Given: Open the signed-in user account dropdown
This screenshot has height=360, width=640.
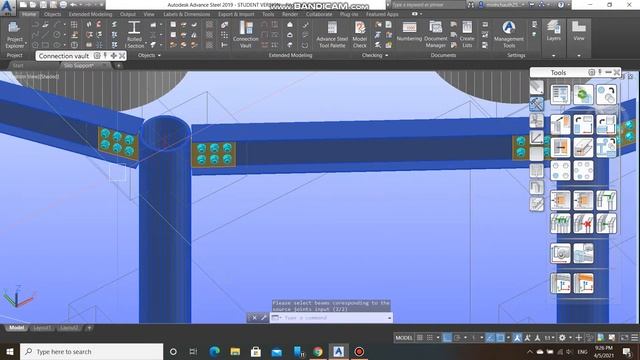Looking at the screenshot, I should click(501, 5).
